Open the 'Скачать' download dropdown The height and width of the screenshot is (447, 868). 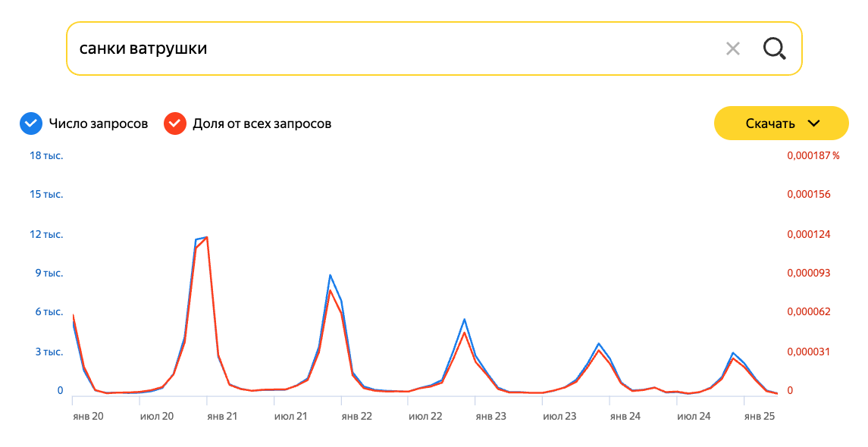coord(781,123)
